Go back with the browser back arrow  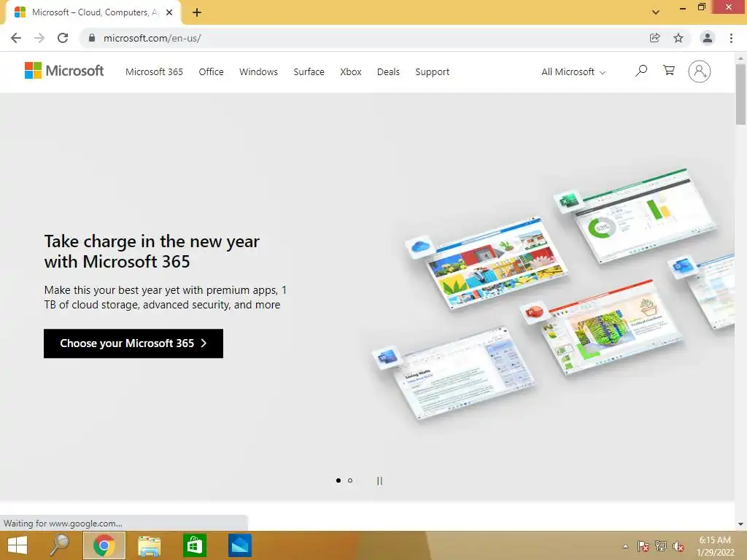(16, 38)
